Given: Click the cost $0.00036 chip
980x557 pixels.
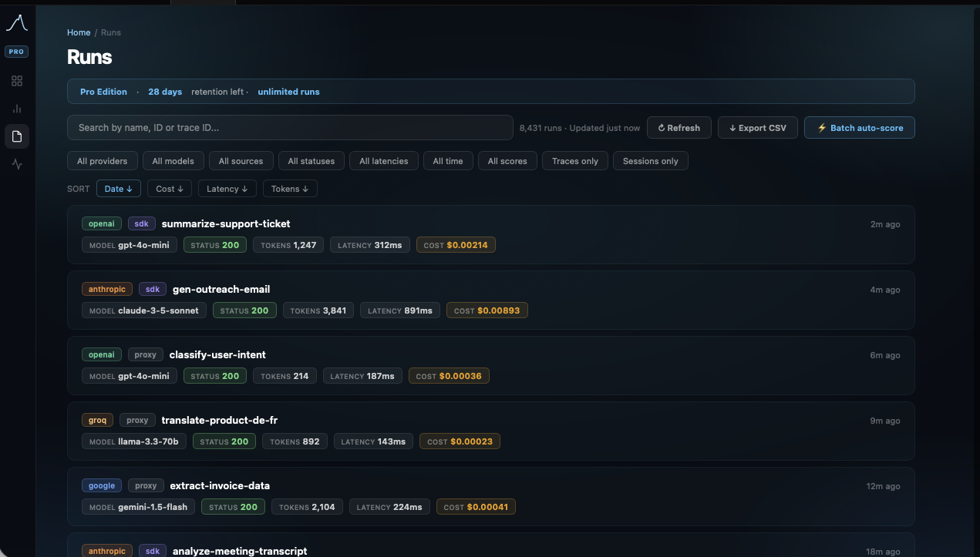Looking at the screenshot, I should click(449, 376).
